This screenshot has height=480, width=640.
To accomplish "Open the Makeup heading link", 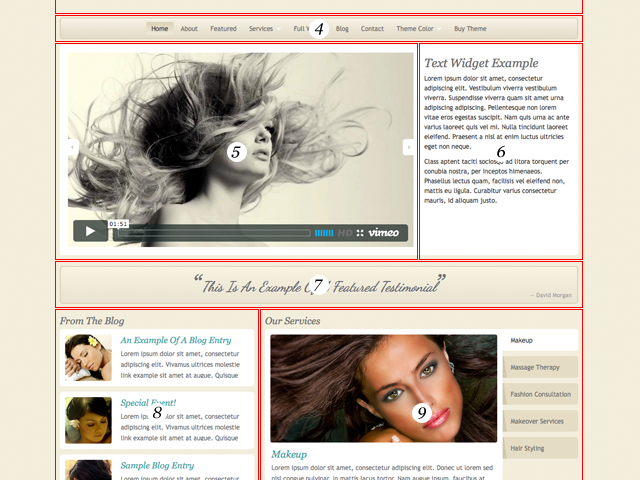I will [x=289, y=454].
